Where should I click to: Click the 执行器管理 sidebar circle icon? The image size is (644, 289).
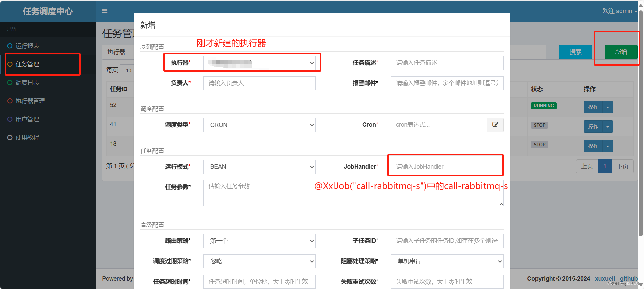[10, 101]
